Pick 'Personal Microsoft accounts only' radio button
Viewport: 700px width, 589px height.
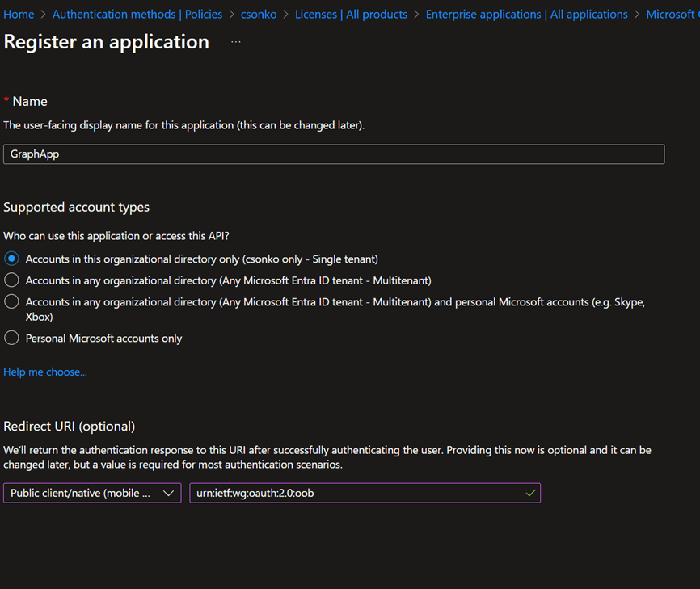(x=11, y=339)
